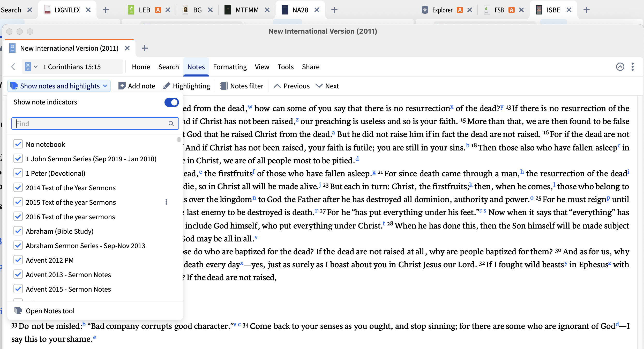Open the Formatting ribbon tab

click(x=230, y=67)
